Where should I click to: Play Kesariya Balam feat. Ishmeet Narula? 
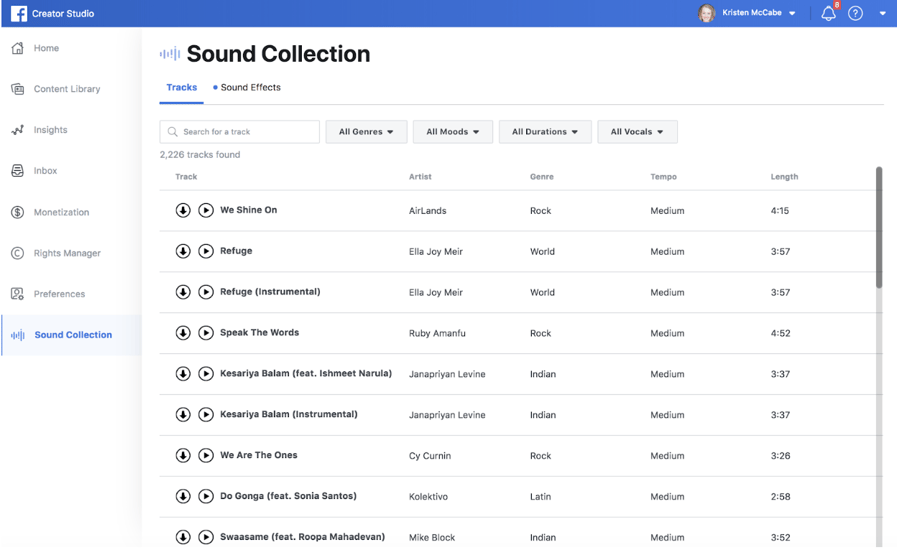206,374
